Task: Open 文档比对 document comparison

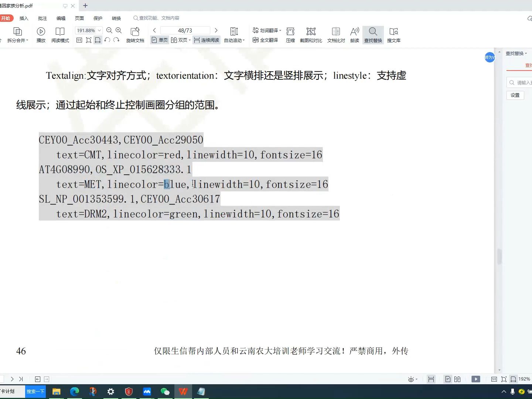Action: tap(336, 35)
